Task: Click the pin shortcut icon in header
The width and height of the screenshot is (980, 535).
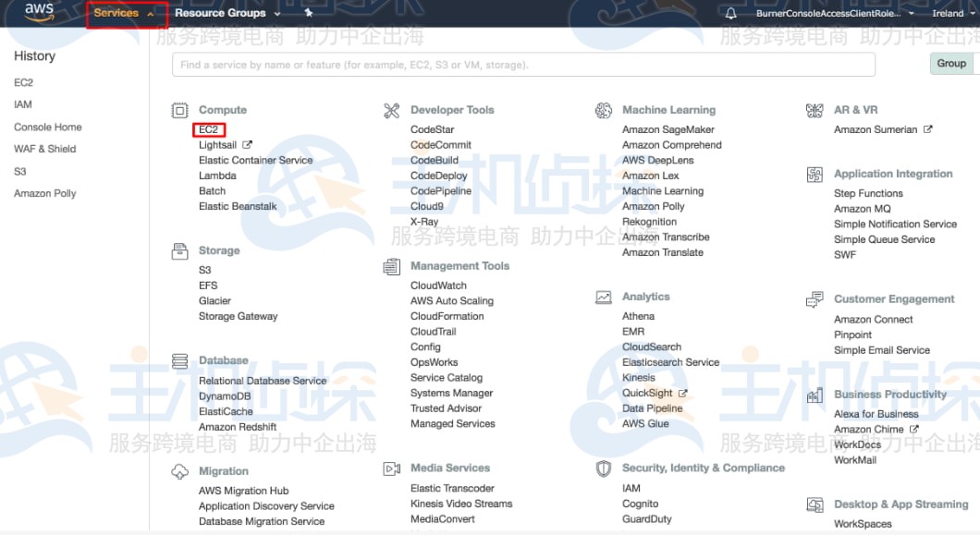Action: (x=308, y=13)
